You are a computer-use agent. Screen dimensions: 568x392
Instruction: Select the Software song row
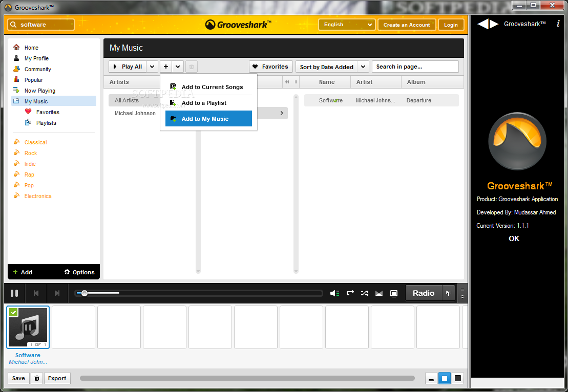[x=382, y=100]
